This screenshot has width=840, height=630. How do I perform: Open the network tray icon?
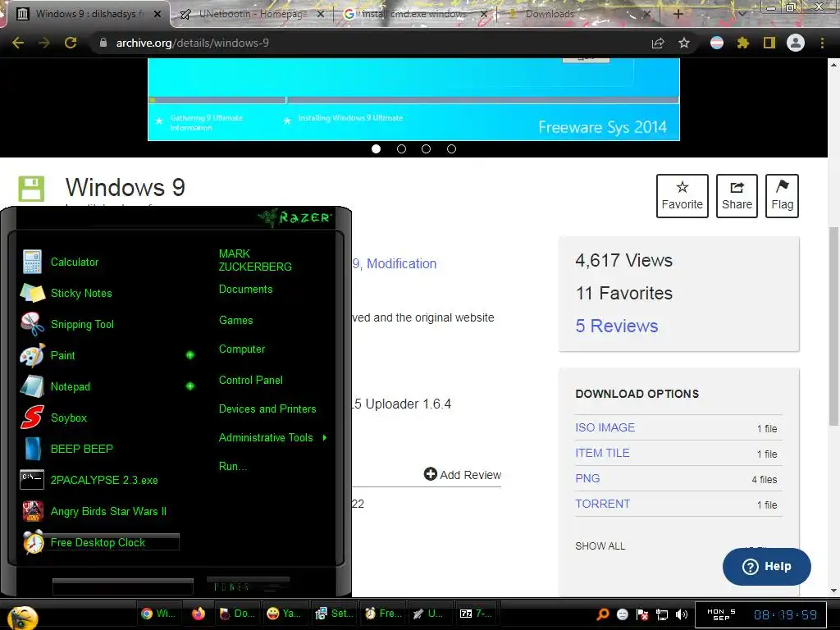[662, 614]
